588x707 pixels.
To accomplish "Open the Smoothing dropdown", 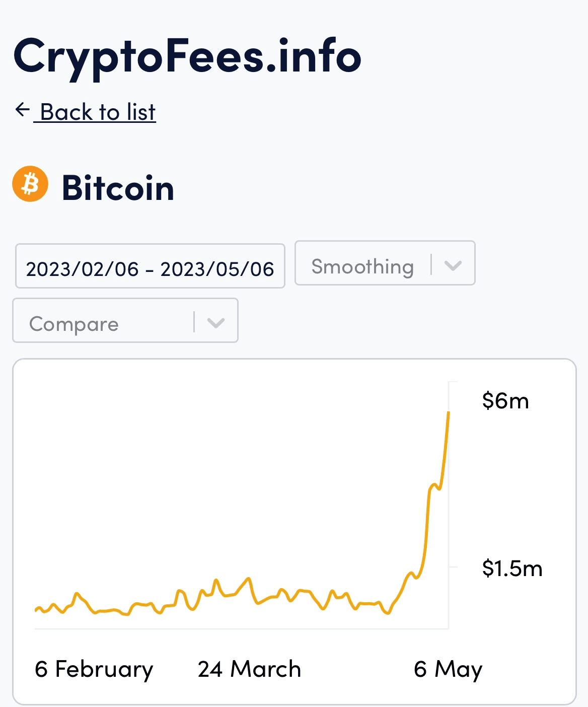I will click(x=384, y=263).
